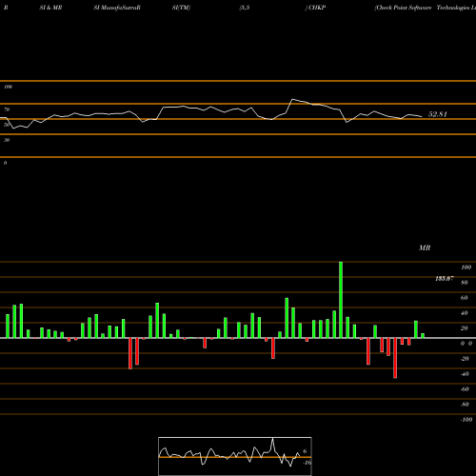Click the MR axis label 20
Screen dimensions: 476x476
(x=465, y=328)
